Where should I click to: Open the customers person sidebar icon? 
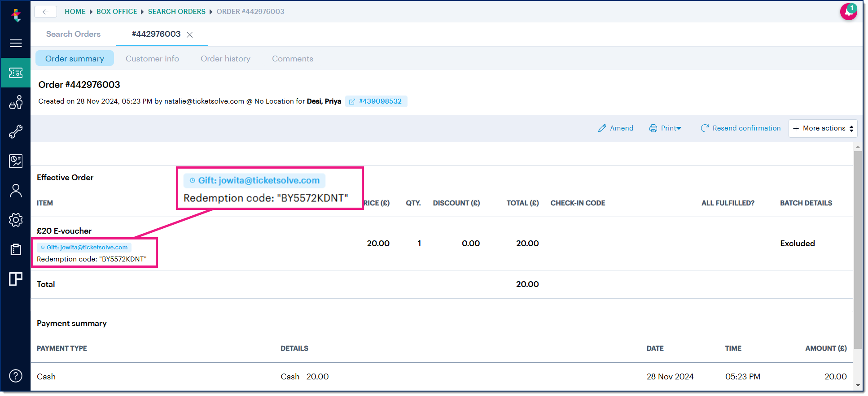[x=16, y=191]
